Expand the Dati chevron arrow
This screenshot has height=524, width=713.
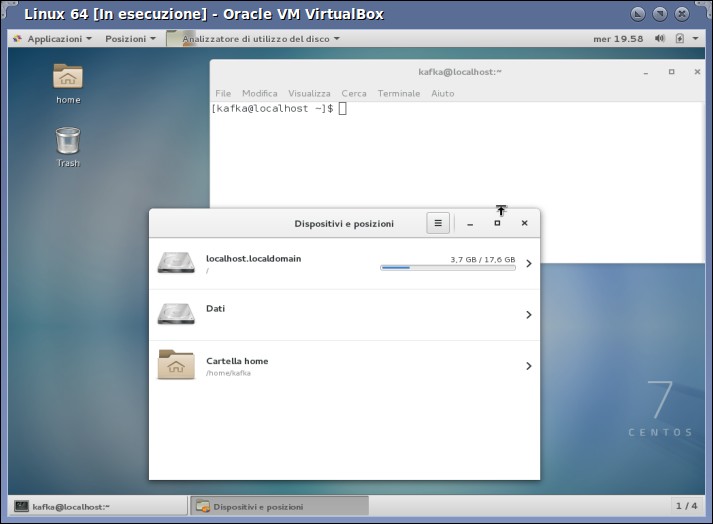point(528,315)
